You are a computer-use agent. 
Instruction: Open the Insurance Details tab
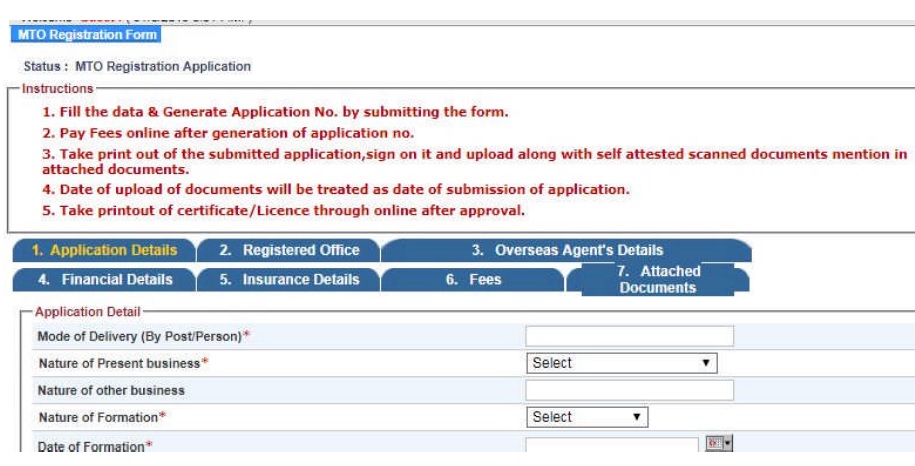tap(289, 279)
